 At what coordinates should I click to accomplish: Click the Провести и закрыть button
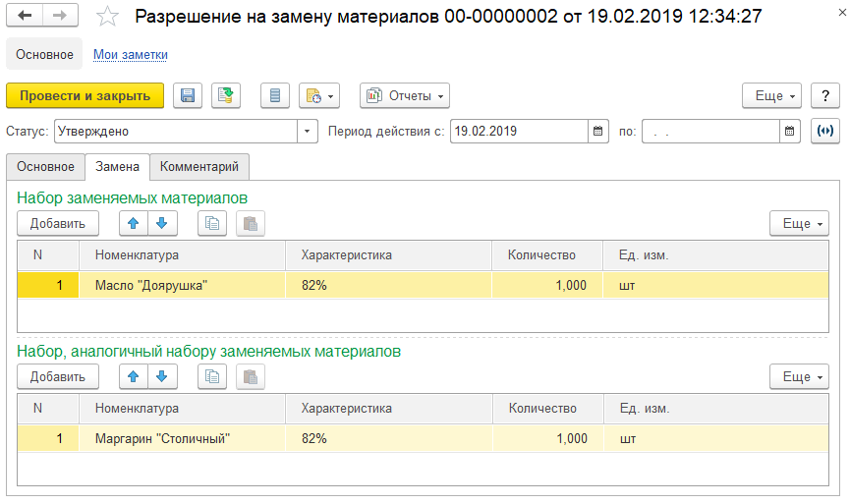coord(85,95)
